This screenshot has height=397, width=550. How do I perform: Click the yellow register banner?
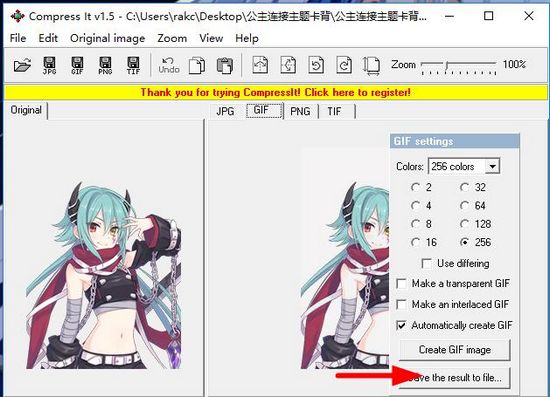(275, 93)
